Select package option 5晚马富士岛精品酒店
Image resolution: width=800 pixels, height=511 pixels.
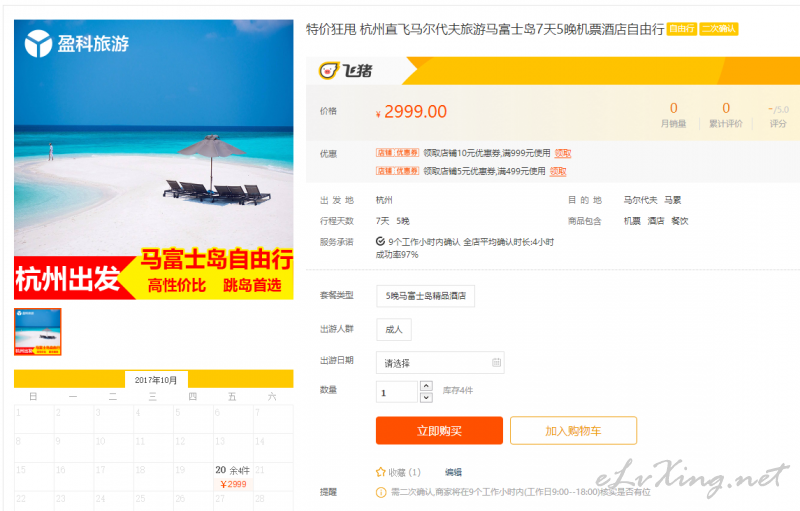(426, 296)
